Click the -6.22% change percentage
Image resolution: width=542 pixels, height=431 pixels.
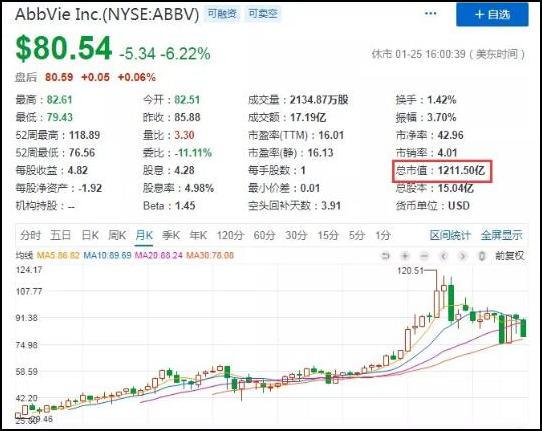click(x=185, y=54)
